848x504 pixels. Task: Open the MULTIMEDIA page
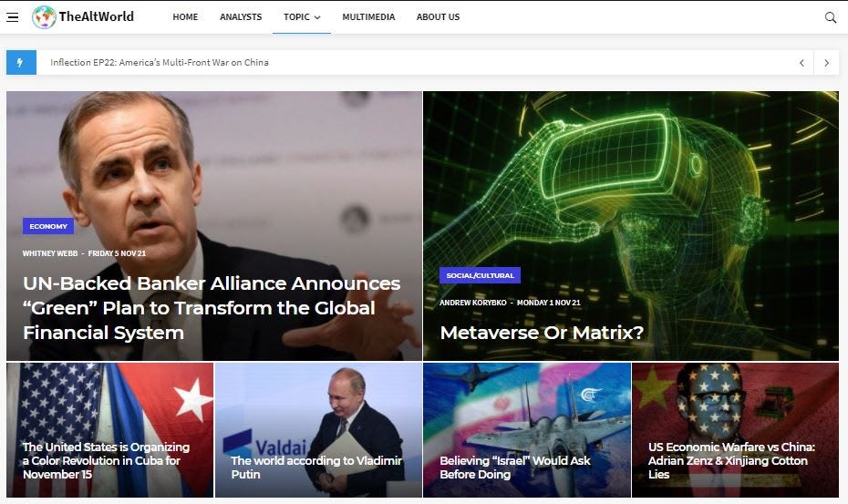point(368,17)
